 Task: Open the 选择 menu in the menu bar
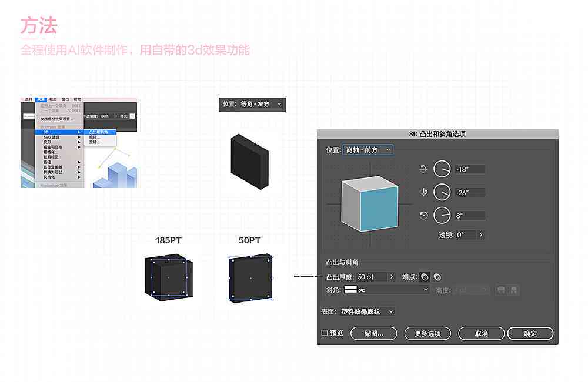(29, 99)
